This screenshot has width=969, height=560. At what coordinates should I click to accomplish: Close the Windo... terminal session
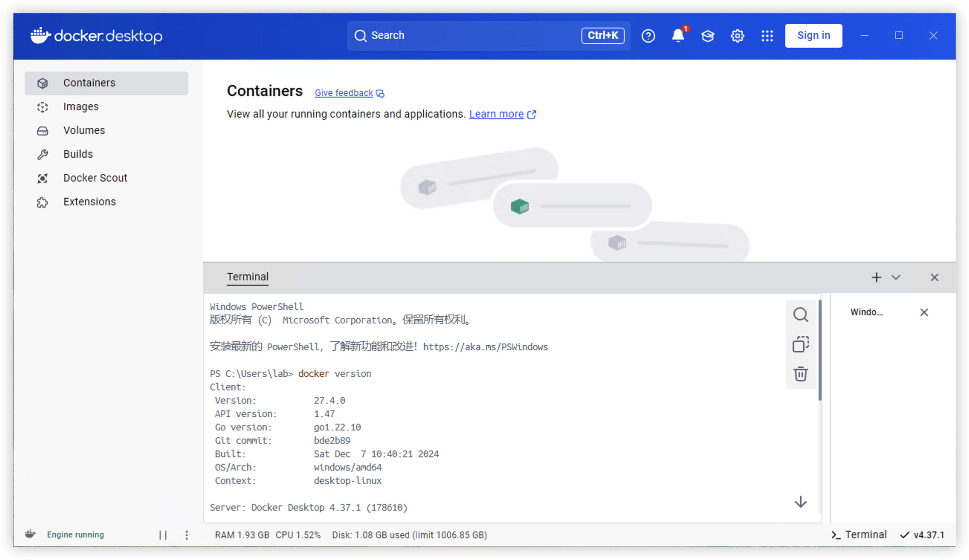coord(924,312)
